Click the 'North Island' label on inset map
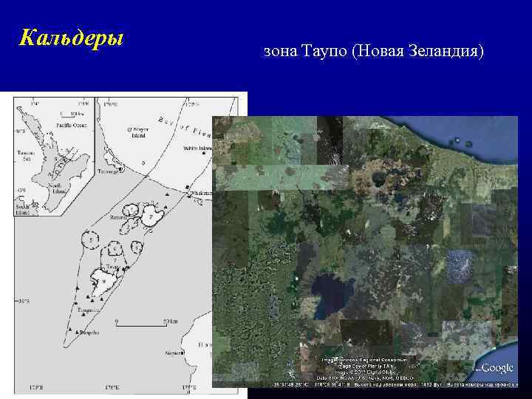 coord(55,188)
